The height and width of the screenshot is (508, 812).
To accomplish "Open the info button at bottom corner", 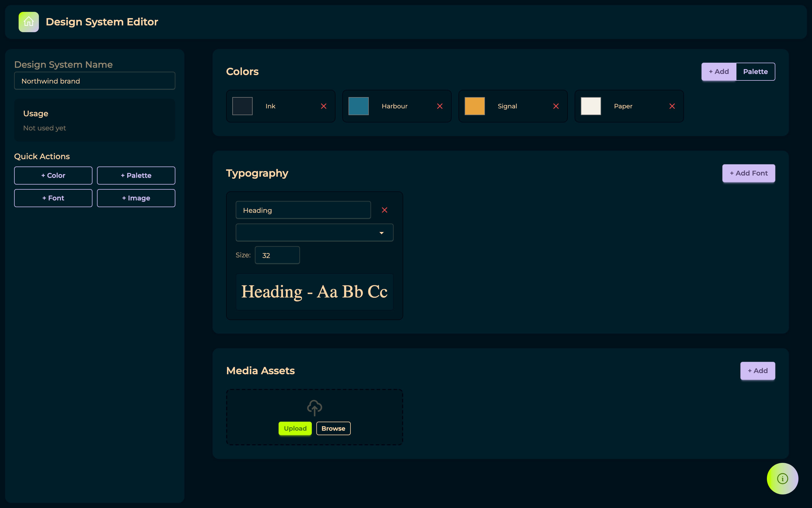I will [782, 478].
